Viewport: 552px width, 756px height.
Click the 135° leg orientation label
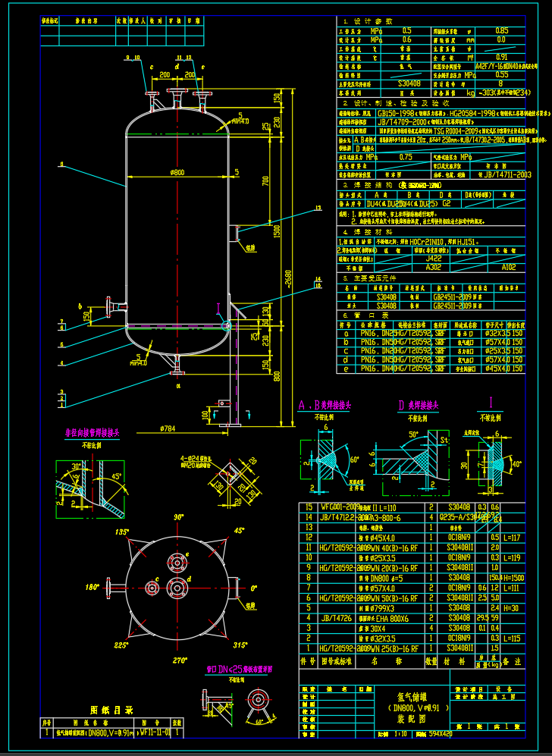coord(121,532)
